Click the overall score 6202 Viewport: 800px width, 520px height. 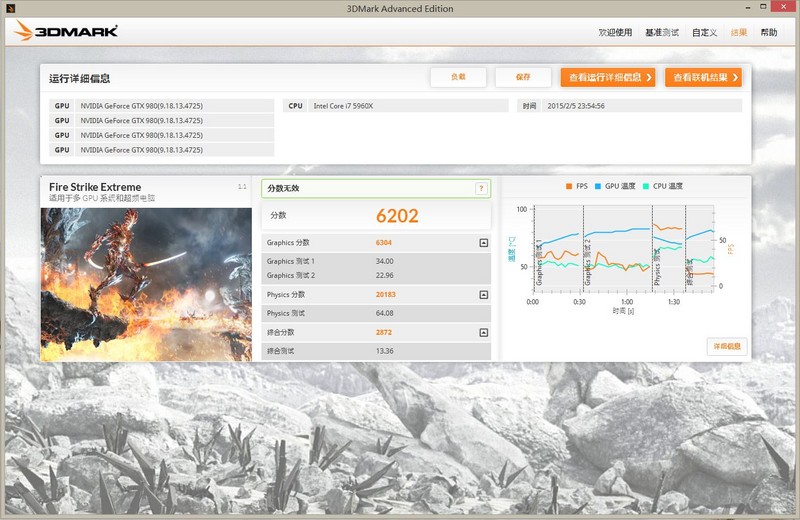397,216
